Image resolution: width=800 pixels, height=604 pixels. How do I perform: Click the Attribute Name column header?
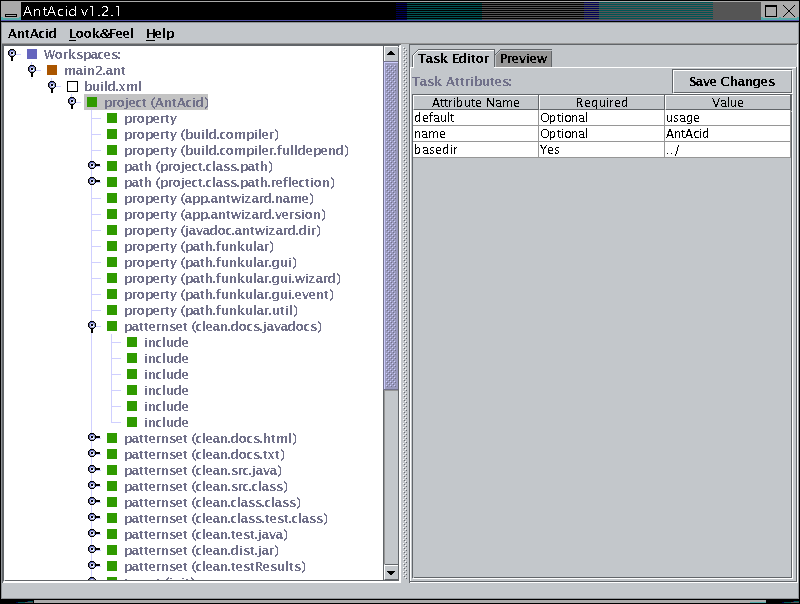475,102
